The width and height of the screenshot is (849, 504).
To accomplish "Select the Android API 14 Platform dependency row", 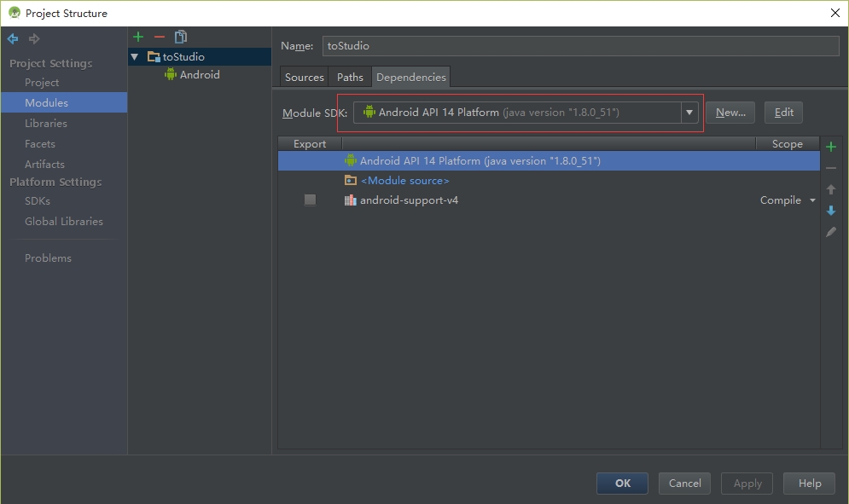I will click(549, 161).
